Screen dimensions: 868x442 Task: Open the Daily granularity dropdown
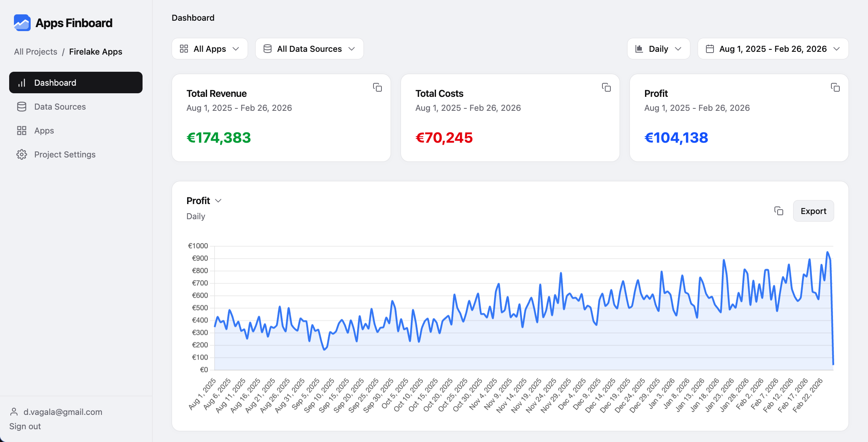click(x=658, y=49)
